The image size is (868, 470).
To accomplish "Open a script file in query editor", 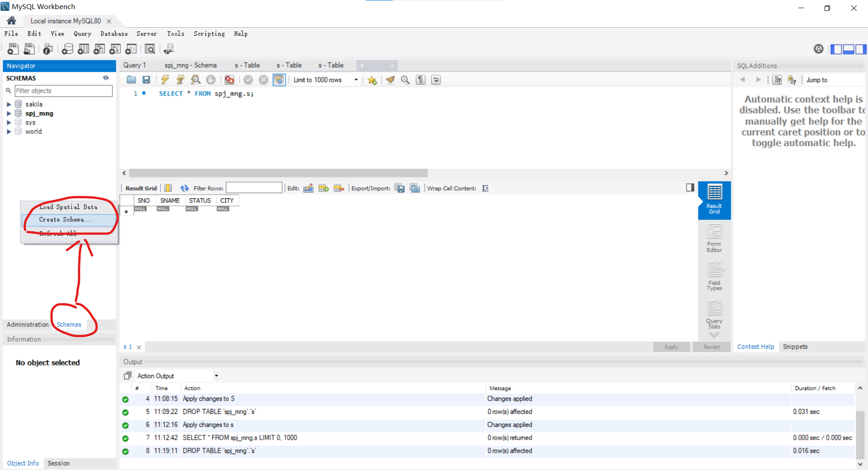I will 131,80.
